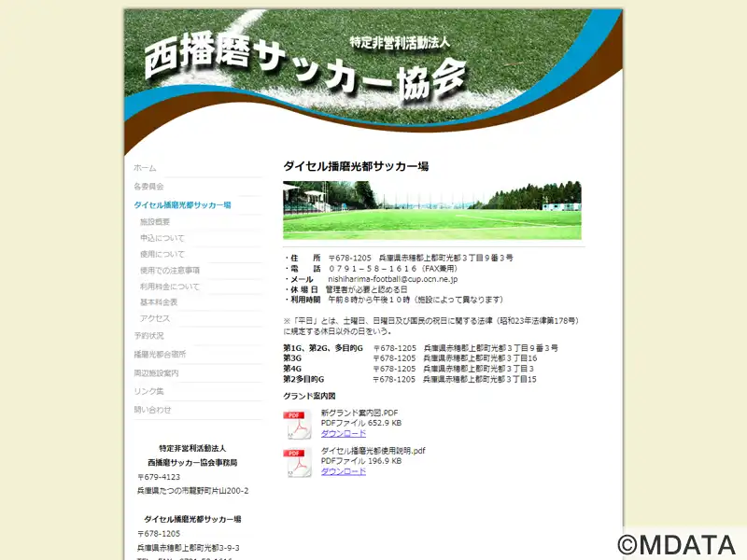Click the email nishiharima-football@cup.ocn.ne.jp
This screenshot has height=560, width=747.
pyautogui.click(x=392, y=279)
